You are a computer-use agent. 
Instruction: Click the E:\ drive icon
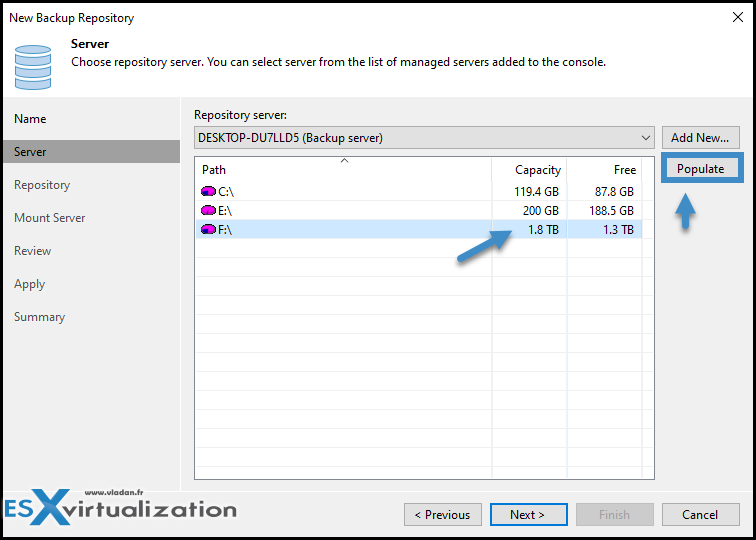[x=208, y=211]
